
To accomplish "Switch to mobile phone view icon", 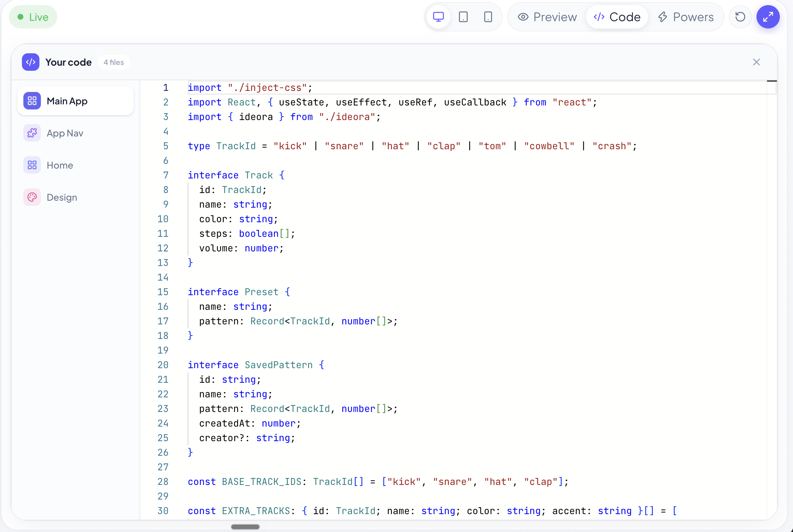I will [488, 17].
